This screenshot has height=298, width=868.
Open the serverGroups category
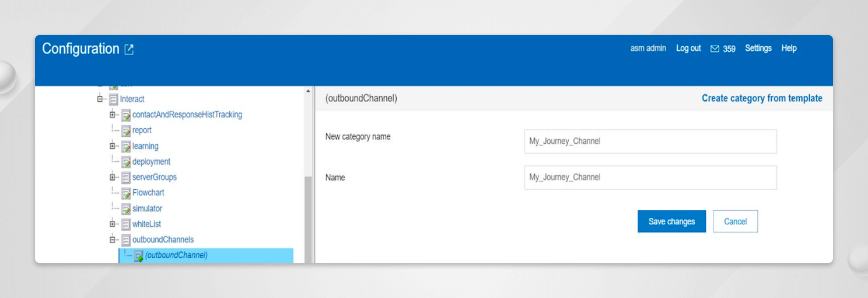coord(155,177)
